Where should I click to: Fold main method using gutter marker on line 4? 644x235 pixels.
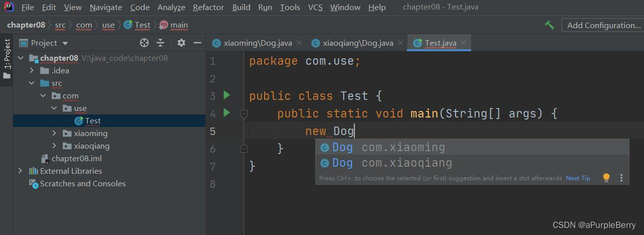click(244, 114)
